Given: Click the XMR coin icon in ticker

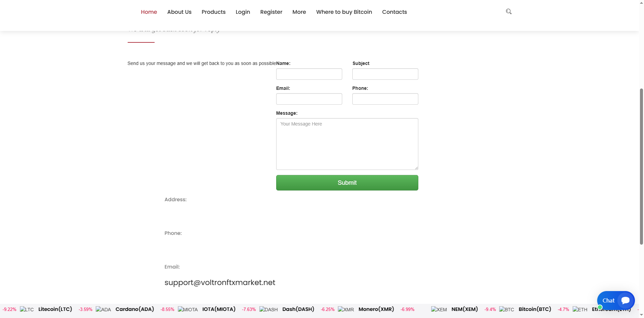Looking at the screenshot, I should pos(346,310).
